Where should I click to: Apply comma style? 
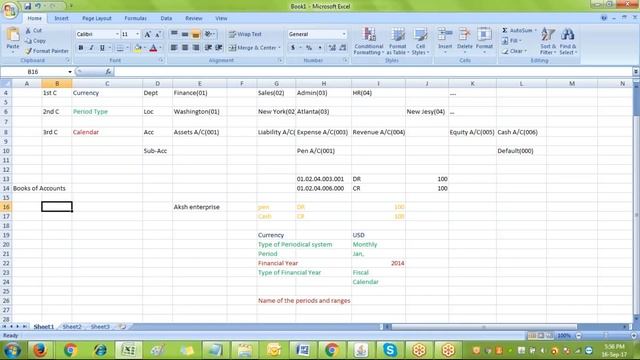320,48
